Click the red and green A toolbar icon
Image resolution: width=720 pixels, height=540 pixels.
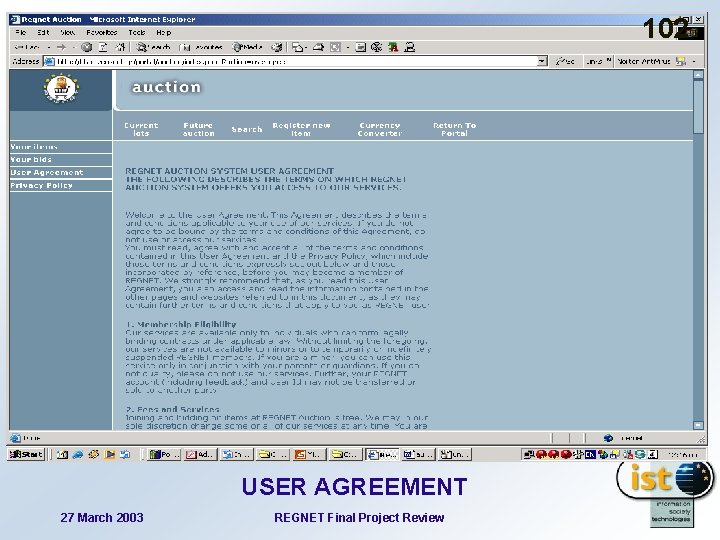coord(393,47)
